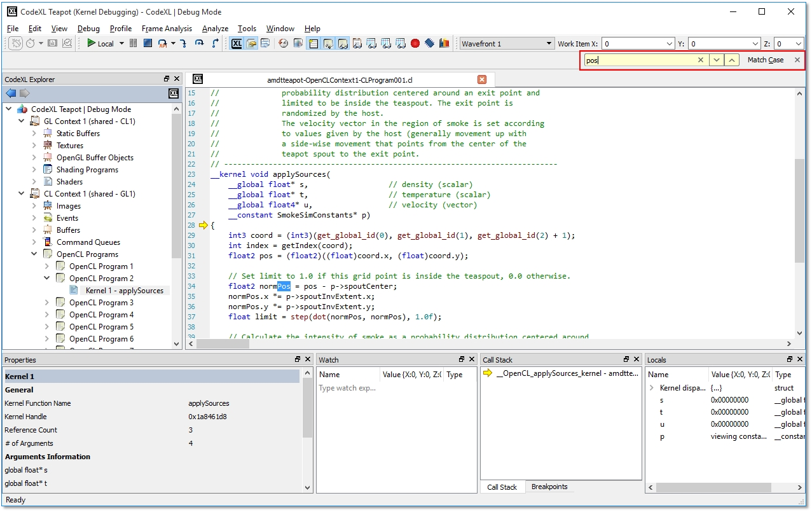Float the CodeXL Explorer panel
This screenshot has height=512, width=812.
[167, 79]
